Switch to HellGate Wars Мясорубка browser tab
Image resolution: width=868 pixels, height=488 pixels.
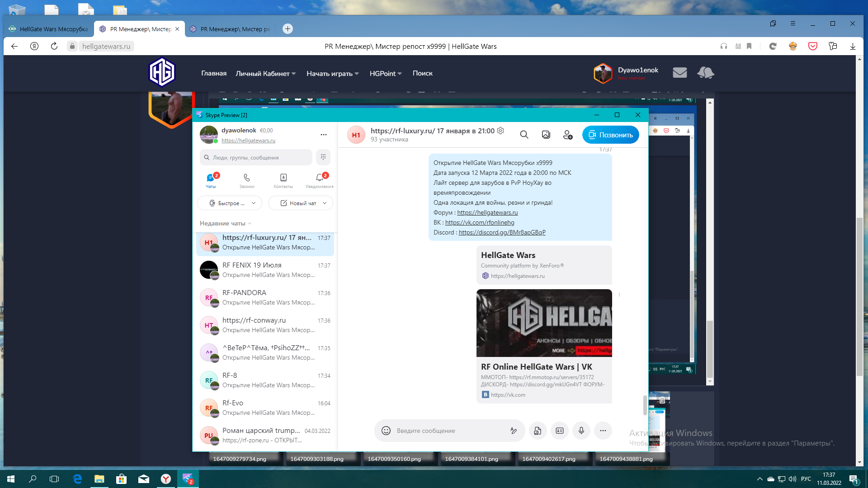click(49, 29)
